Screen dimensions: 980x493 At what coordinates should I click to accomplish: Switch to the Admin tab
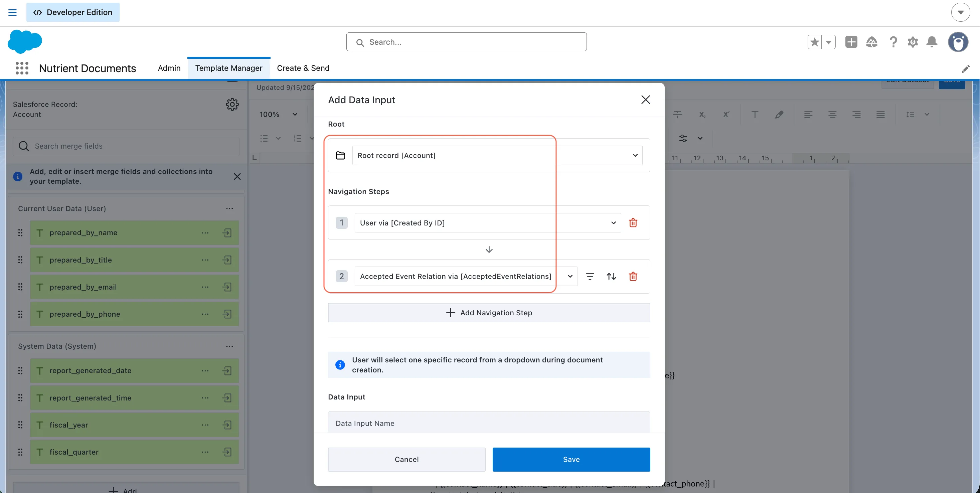point(169,68)
